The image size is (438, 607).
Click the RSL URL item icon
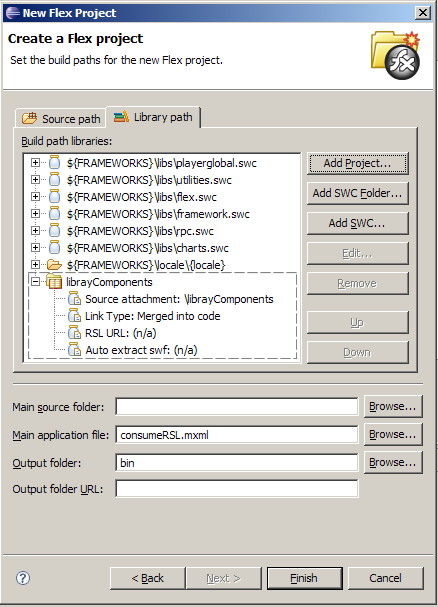coord(74,333)
